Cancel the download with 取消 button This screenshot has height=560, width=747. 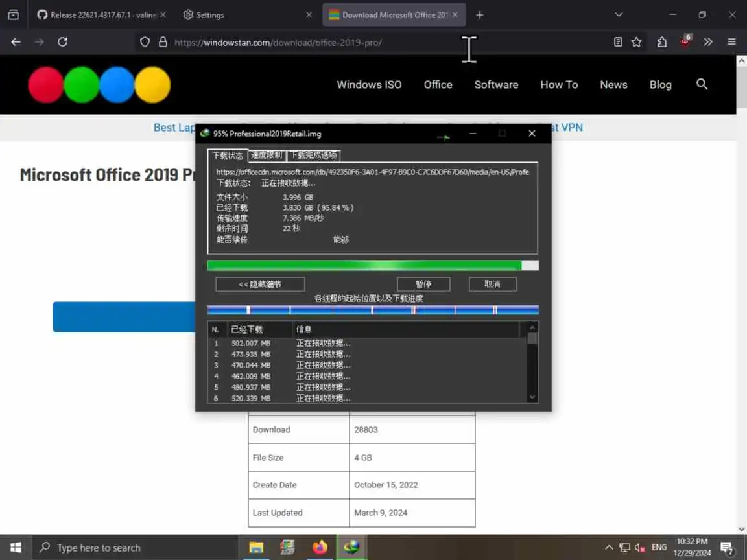point(493,285)
